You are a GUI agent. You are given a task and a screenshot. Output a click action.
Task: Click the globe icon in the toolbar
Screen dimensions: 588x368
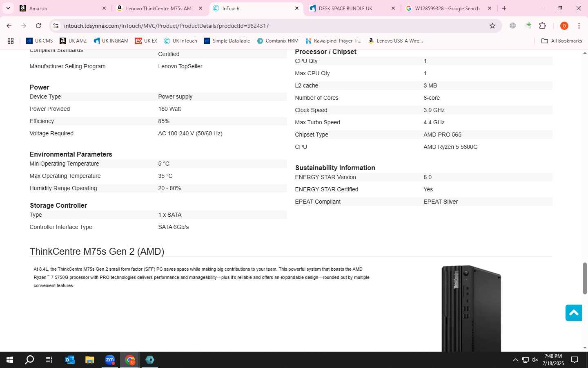512,26
